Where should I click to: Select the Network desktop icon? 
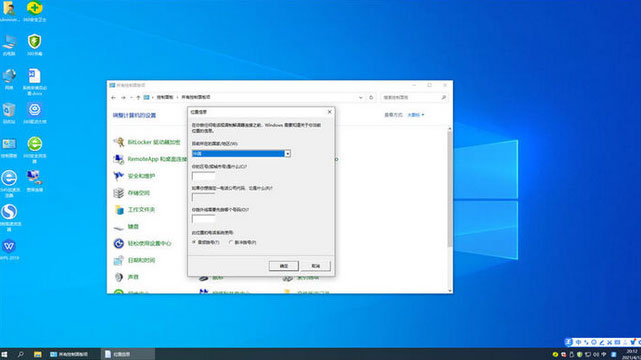pos(9,79)
